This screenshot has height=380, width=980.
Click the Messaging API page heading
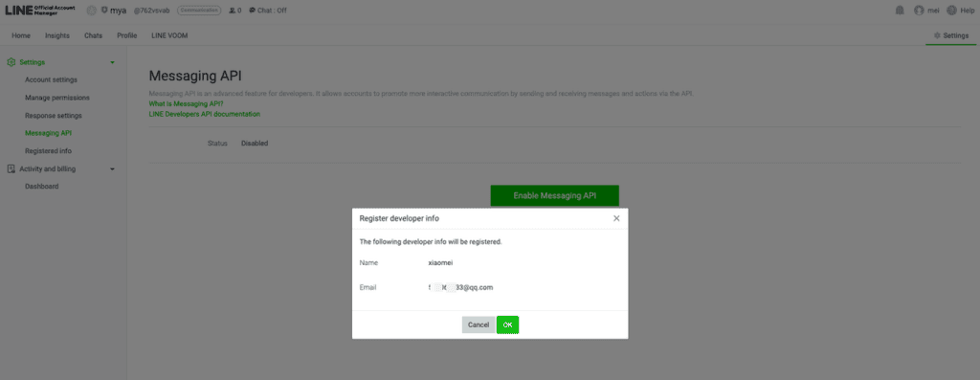pyautogui.click(x=195, y=77)
